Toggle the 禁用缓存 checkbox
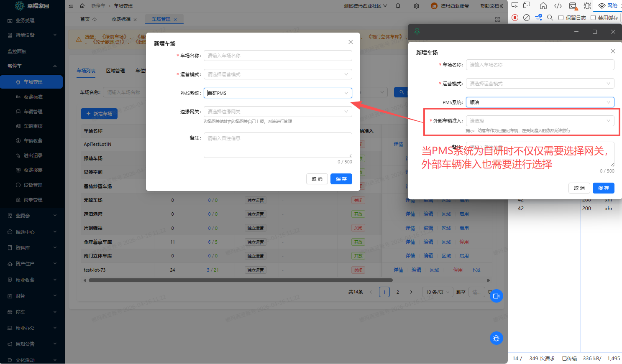622x364 pixels. pos(593,18)
